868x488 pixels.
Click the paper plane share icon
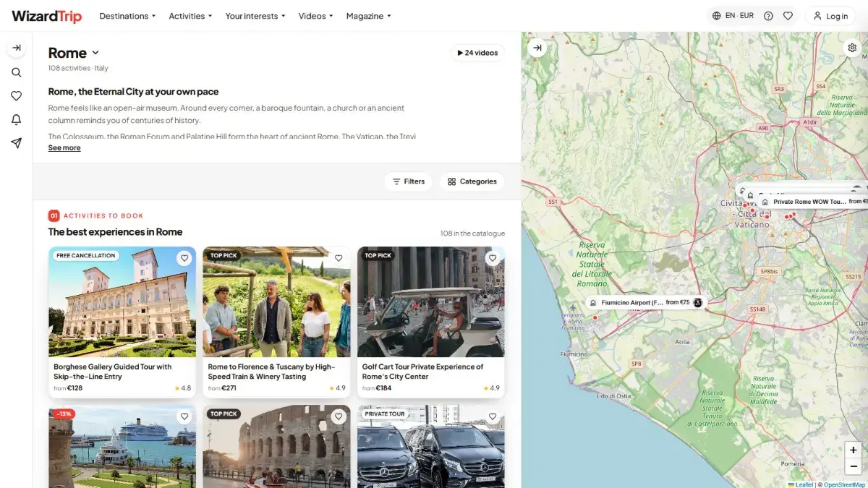tap(16, 143)
